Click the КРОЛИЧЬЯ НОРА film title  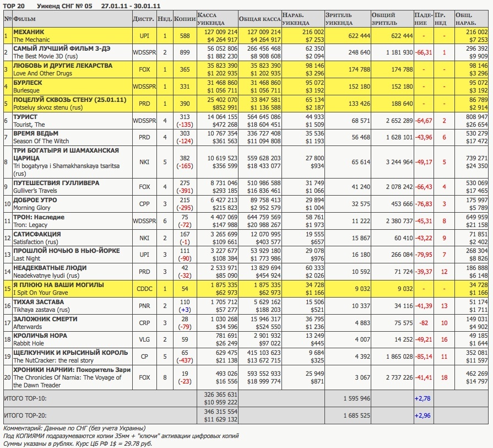40,336
